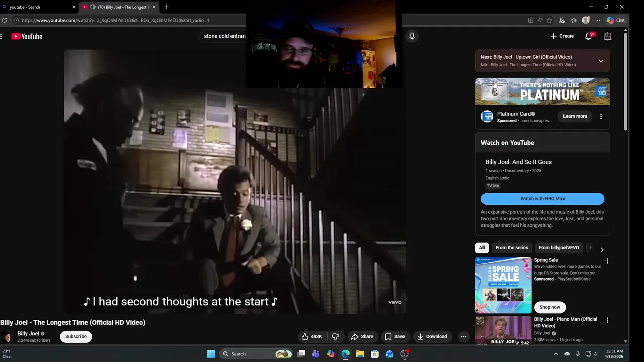This screenshot has width=644, height=362.
Task: Open Billy Joel - Piano Man video title
Action: pyautogui.click(x=566, y=322)
